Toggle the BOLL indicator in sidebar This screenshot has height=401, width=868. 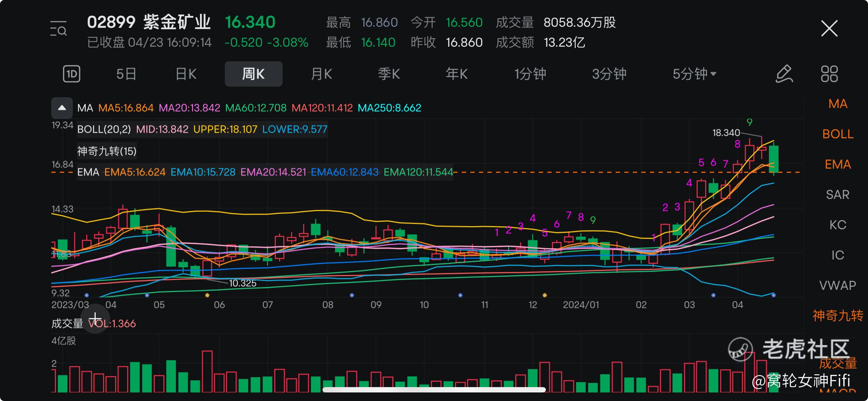coord(838,134)
